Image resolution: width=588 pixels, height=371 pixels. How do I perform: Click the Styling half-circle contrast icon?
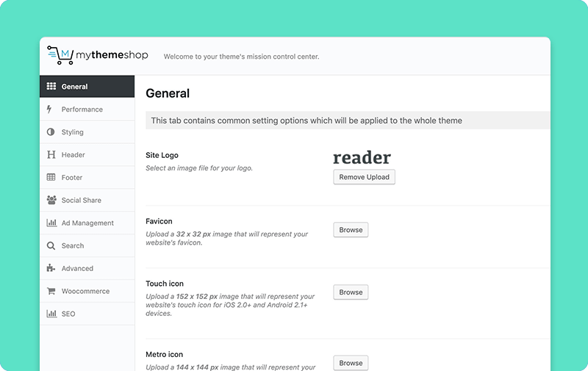point(51,132)
